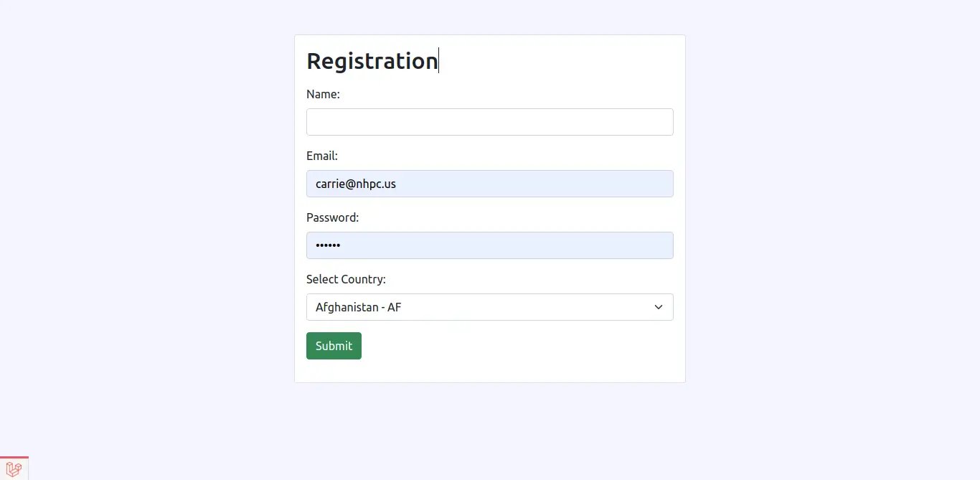Click the 'Name:' label
The height and width of the screenshot is (480, 980).
click(x=323, y=94)
